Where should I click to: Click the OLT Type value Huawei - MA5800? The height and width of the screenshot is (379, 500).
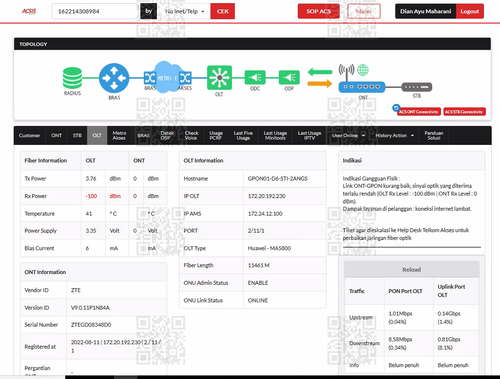coord(269,248)
